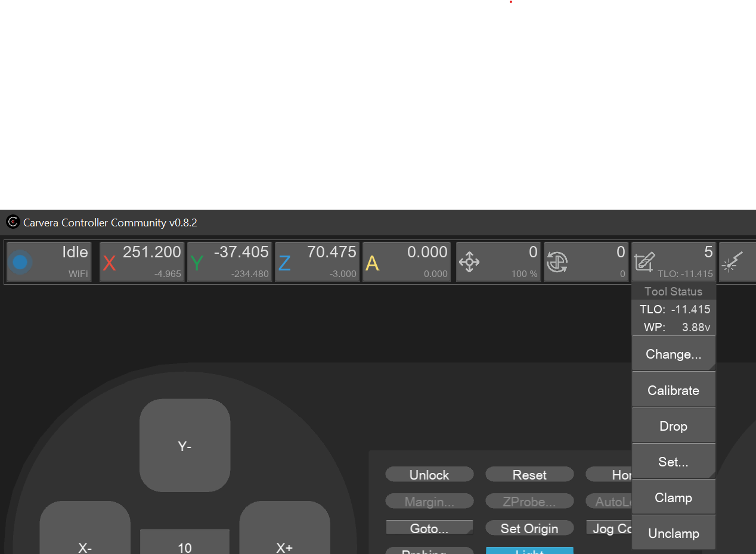Click the green Y axis position icon
Screen dimensions: 756x554
pos(197,263)
